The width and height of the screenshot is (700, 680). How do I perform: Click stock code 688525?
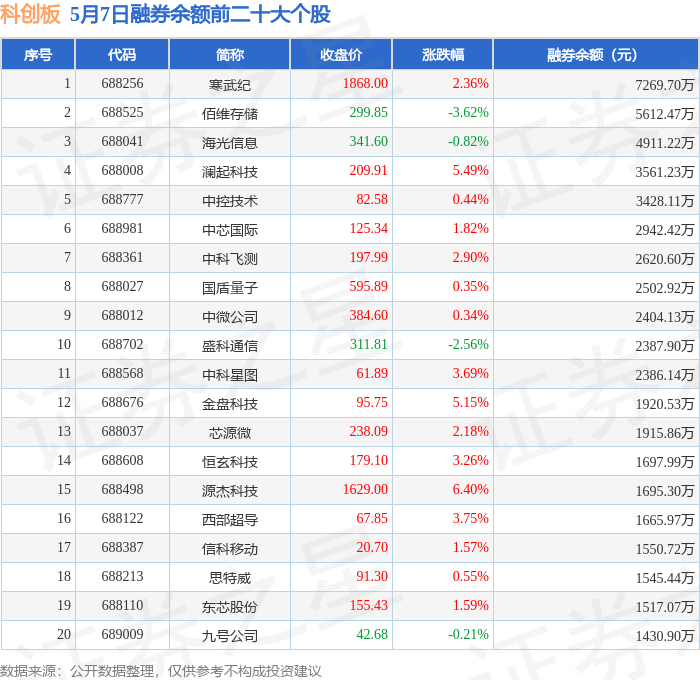(x=122, y=112)
